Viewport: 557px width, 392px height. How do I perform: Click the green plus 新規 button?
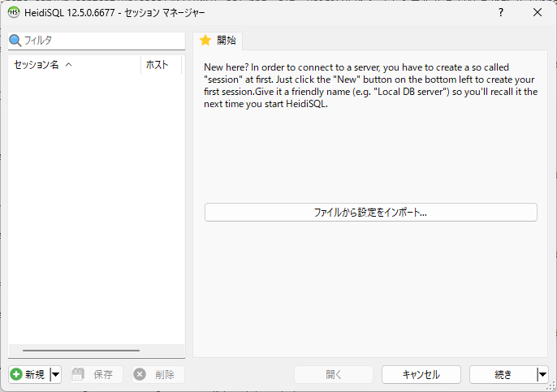point(29,374)
